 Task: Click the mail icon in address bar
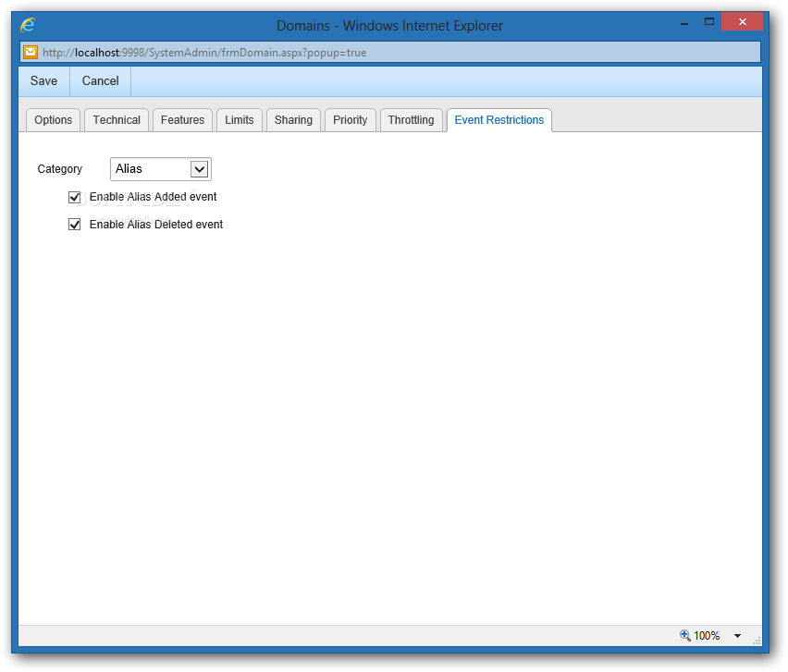31,52
